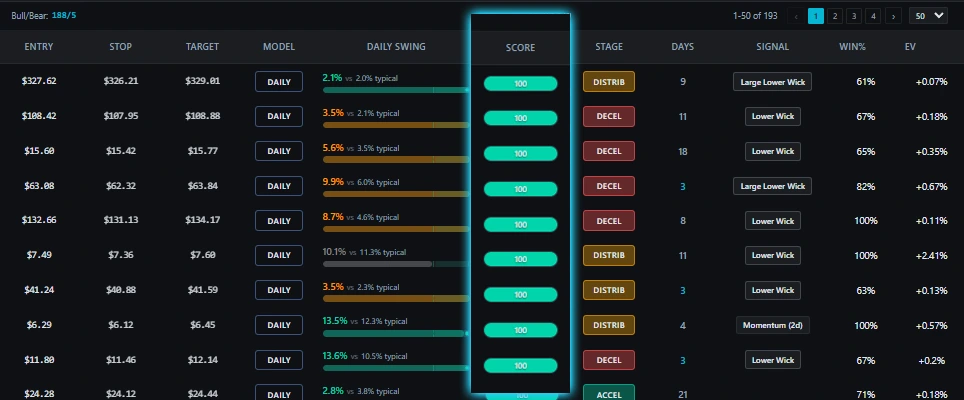This screenshot has height=400, width=964.
Task: Click DISTRIB stage badge in $327.62 row
Action: pos(609,82)
